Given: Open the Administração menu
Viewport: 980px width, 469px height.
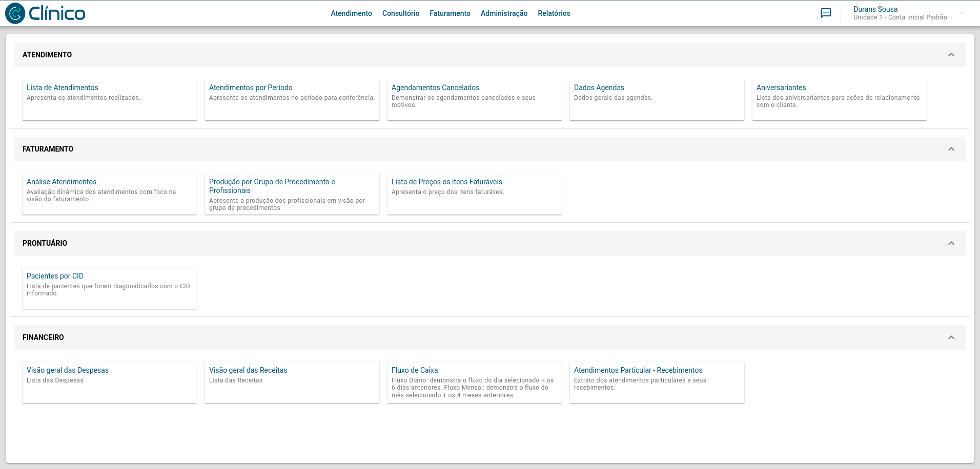Looking at the screenshot, I should pyautogui.click(x=504, y=13).
